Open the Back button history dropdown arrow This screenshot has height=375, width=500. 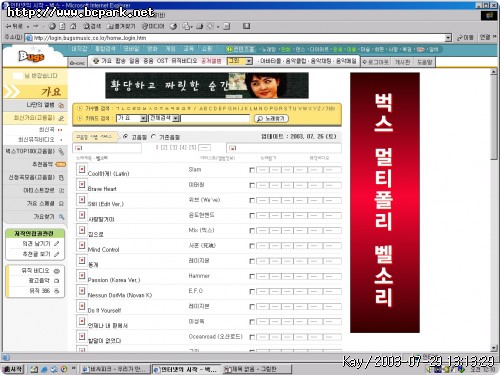click(28, 26)
